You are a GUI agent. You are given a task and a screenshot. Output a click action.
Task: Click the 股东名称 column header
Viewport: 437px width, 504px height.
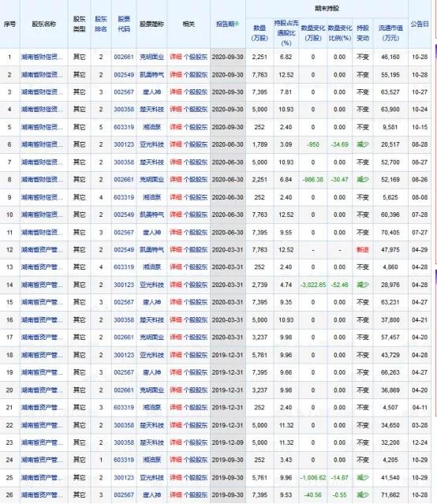(43, 24)
